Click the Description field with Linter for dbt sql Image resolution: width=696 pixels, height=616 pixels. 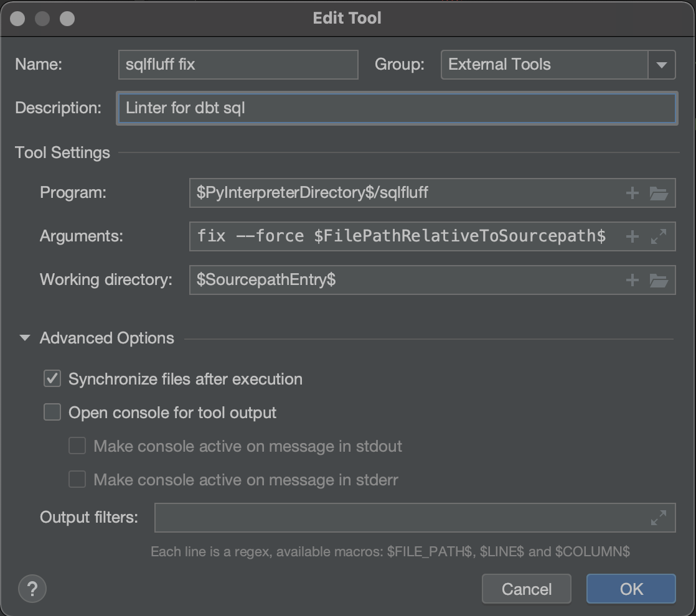pos(397,108)
